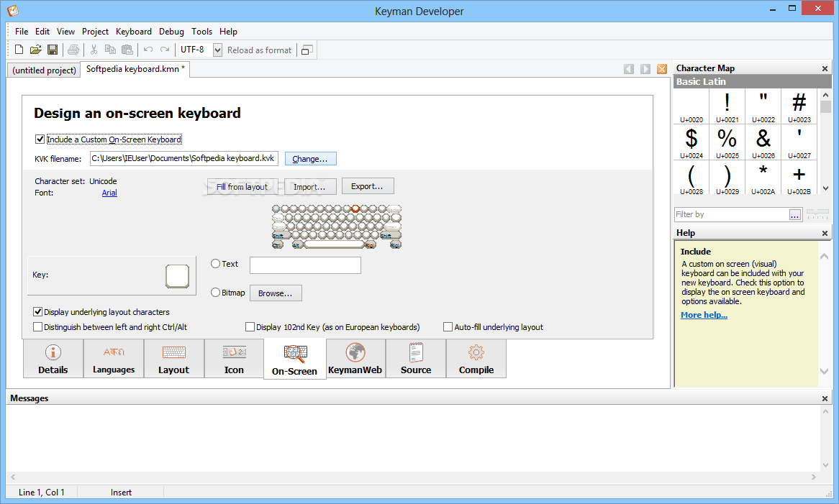The width and height of the screenshot is (839, 504).
Task: Switch to the Details tab
Action: [x=53, y=359]
